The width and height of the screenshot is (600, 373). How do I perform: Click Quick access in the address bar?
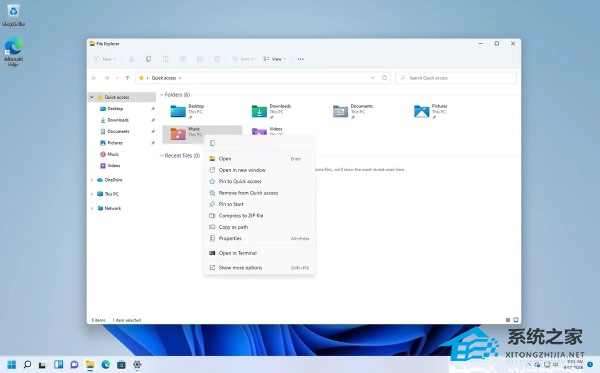pyautogui.click(x=164, y=78)
